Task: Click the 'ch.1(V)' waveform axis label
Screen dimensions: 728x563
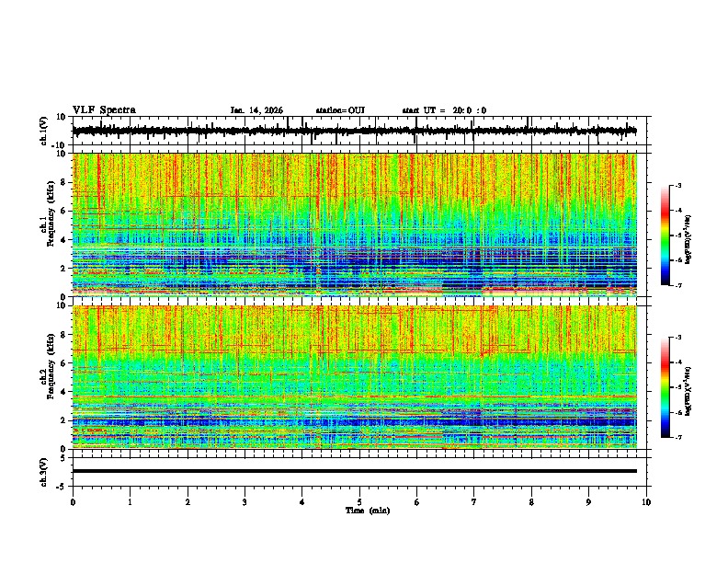Action: [43, 131]
